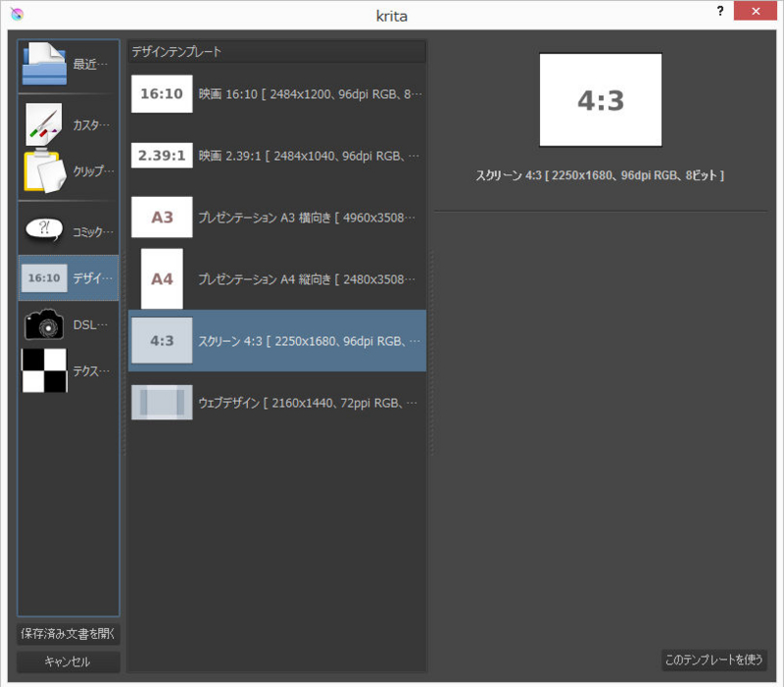Click the large 4:3 preview image
The width and height of the screenshot is (784, 687).
click(601, 100)
